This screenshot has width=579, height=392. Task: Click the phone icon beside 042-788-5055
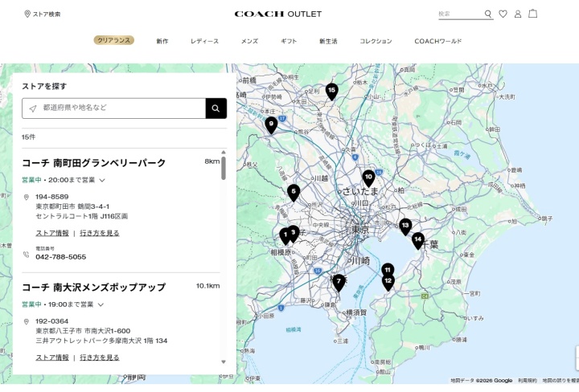point(27,255)
